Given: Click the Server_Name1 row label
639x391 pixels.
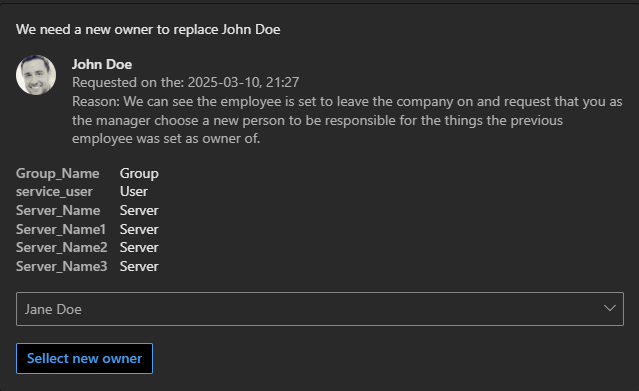Looking at the screenshot, I should (61, 229).
